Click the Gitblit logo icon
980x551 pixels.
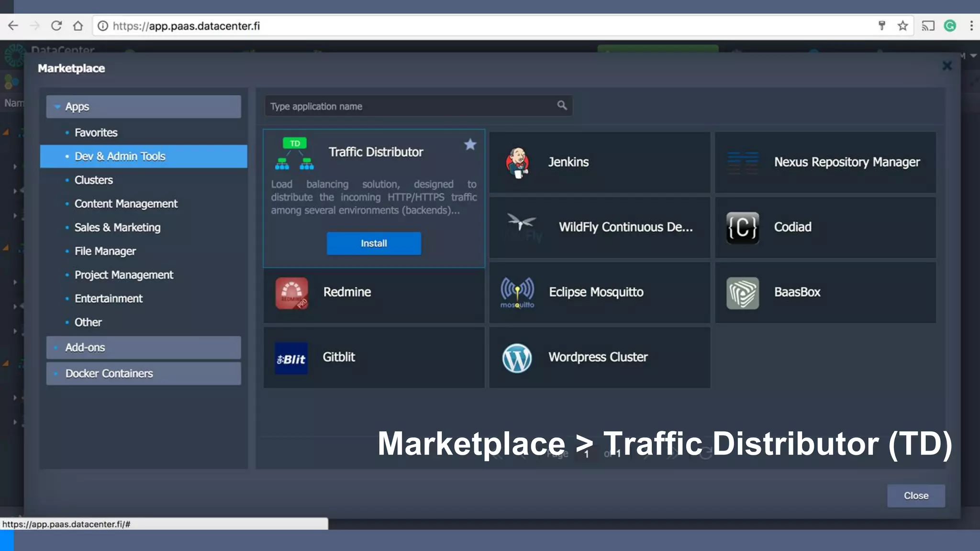[x=291, y=358]
